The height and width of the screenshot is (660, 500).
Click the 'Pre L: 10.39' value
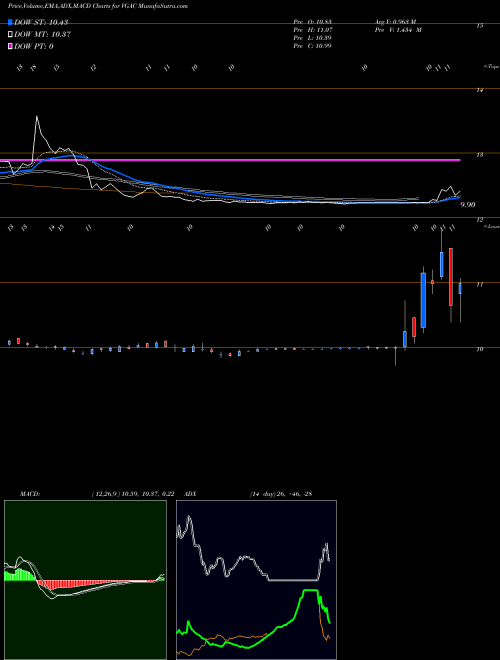tap(313, 38)
